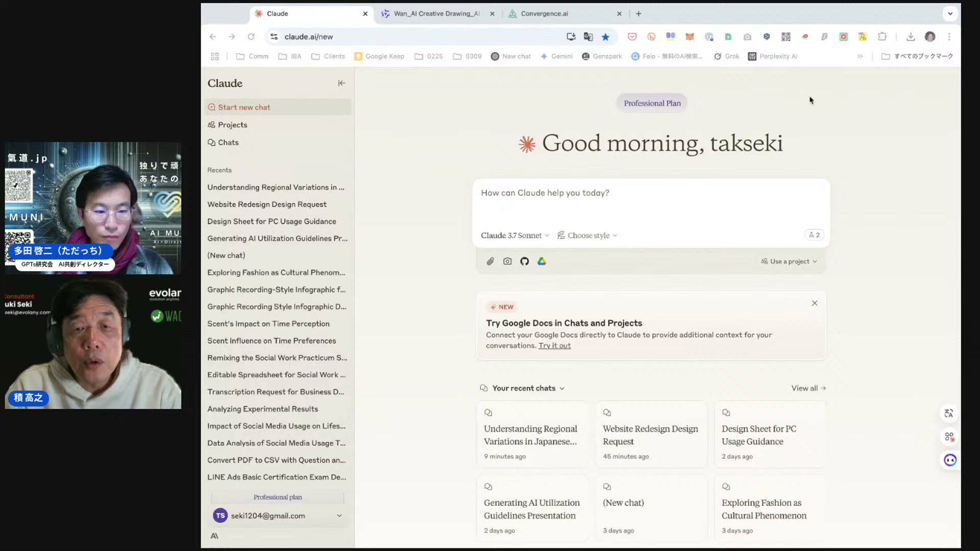Viewport: 980px width, 551px height.
Task: Open the Google Translate page icon
Action: (588, 37)
